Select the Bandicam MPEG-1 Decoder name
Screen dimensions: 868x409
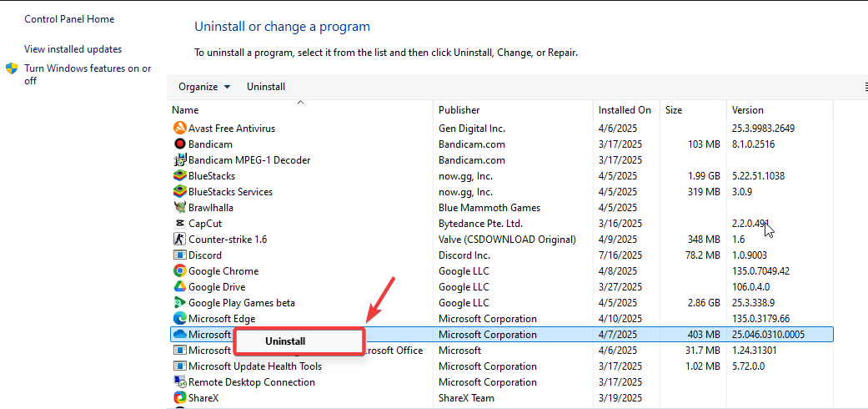point(249,160)
